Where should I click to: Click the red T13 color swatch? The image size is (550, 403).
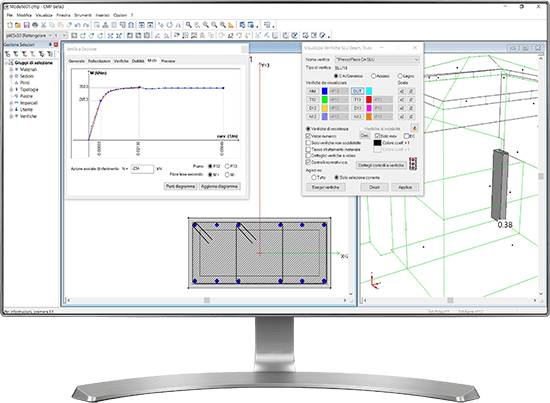(369, 100)
